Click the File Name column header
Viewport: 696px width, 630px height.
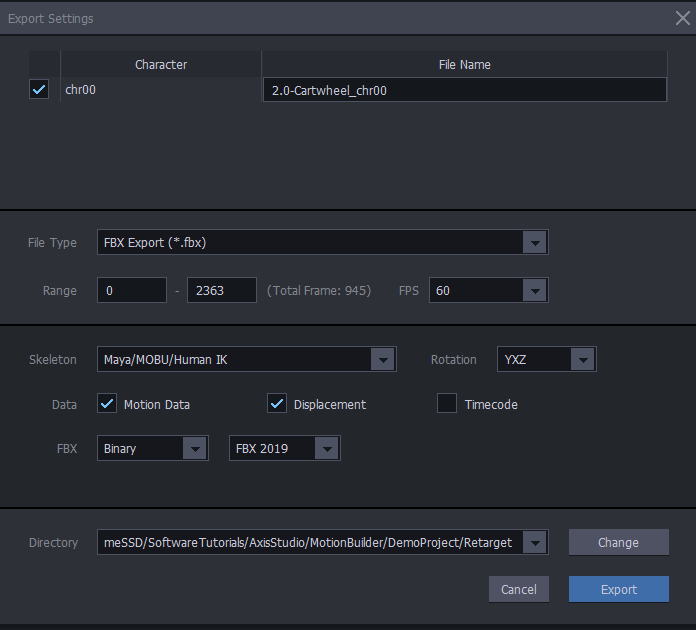pos(464,64)
